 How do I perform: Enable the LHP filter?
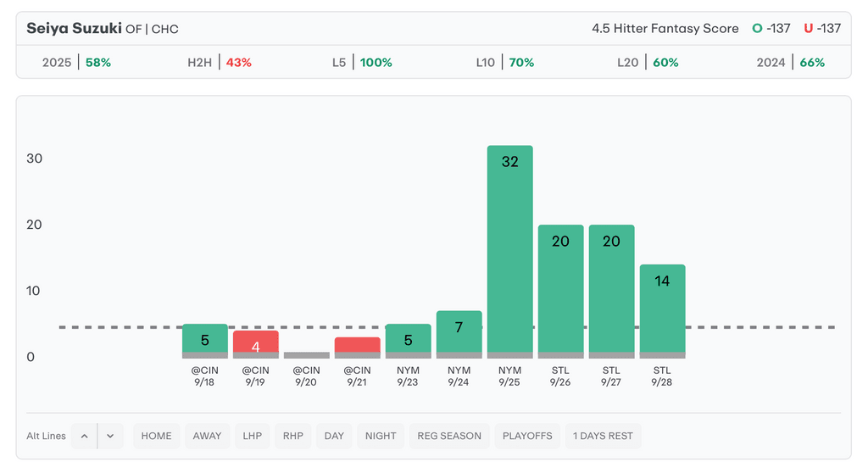252,436
